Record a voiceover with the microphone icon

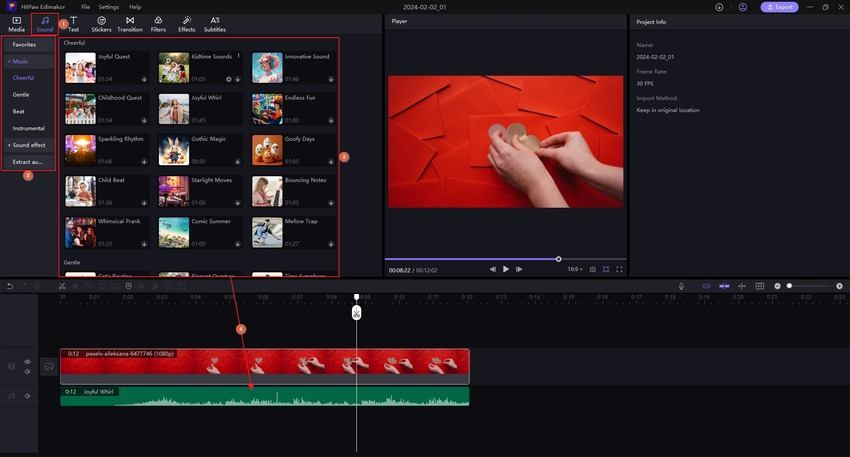point(681,286)
